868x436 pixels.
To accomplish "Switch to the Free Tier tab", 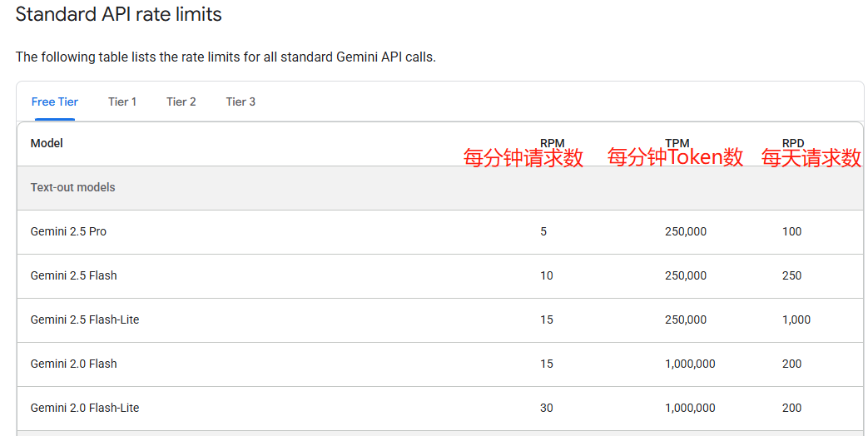I will click(x=55, y=102).
